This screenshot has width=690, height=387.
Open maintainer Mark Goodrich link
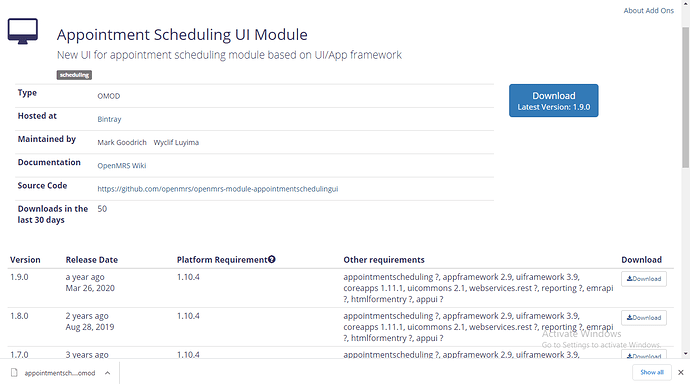tap(122, 142)
